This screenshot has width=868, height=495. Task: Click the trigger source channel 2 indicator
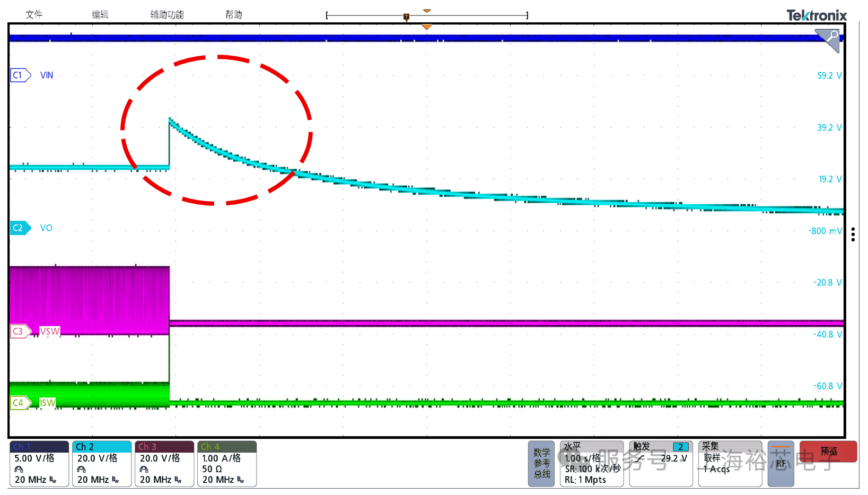tap(681, 447)
